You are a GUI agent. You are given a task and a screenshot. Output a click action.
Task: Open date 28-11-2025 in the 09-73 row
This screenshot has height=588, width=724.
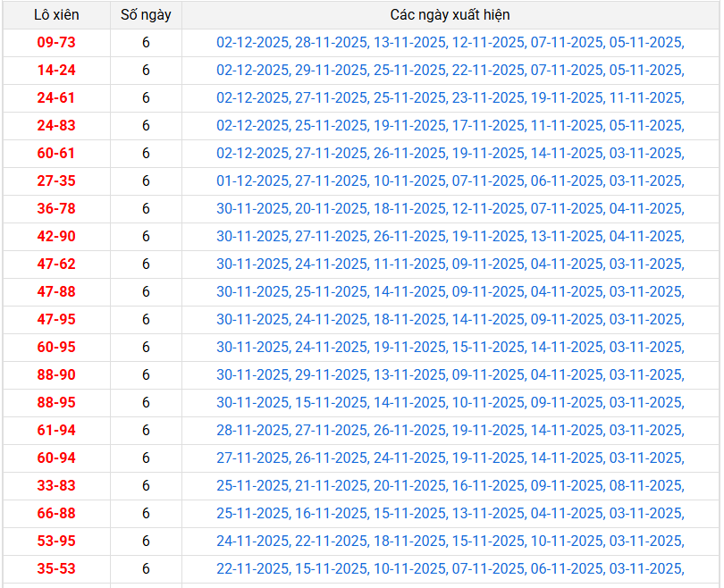[x=331, y=42]
